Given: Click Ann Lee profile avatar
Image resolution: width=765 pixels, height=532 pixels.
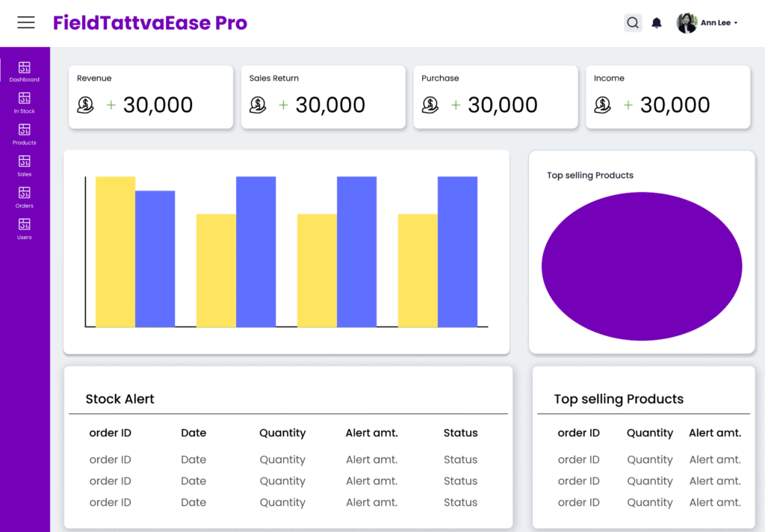Looking at the screenshot, I should click(687, 23).
